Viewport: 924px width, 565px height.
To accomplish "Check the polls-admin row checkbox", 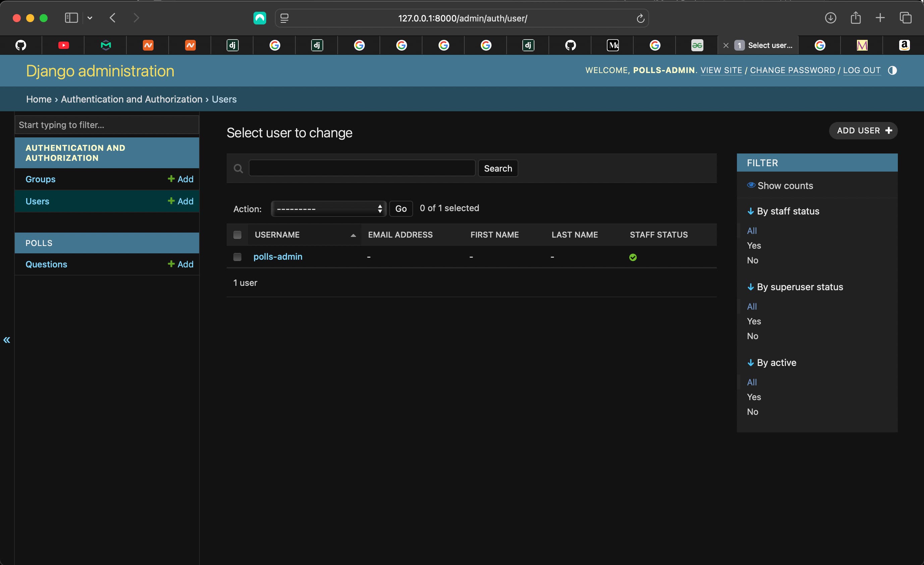I will 237,257.
